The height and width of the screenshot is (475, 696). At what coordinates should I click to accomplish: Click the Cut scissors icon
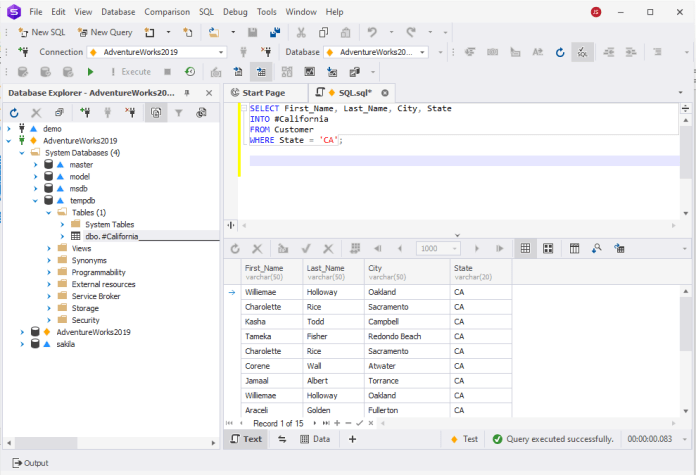click(x=300, y=32)
